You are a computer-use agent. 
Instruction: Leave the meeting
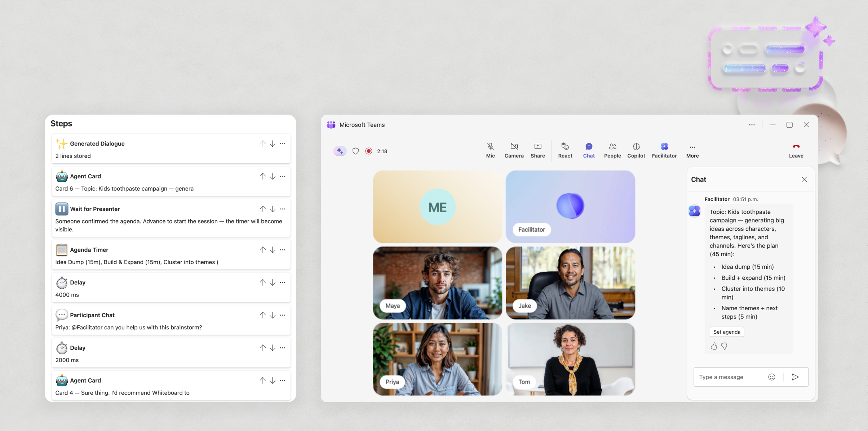[x=796, y=150]
